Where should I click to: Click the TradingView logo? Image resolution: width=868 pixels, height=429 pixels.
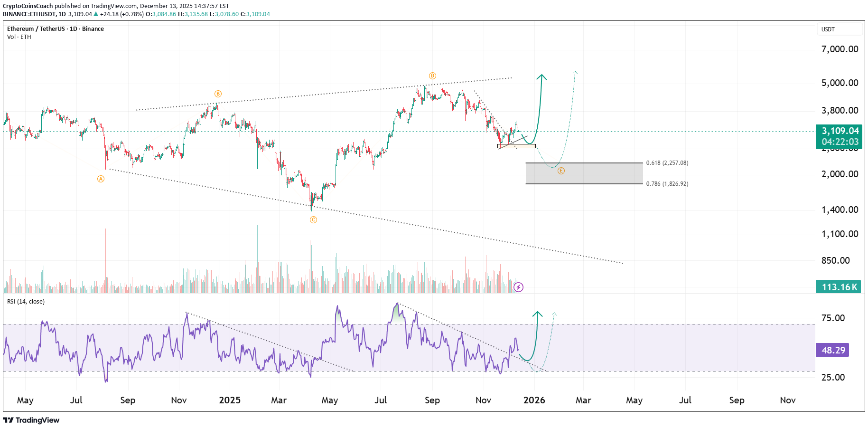(x=31, y=420)
